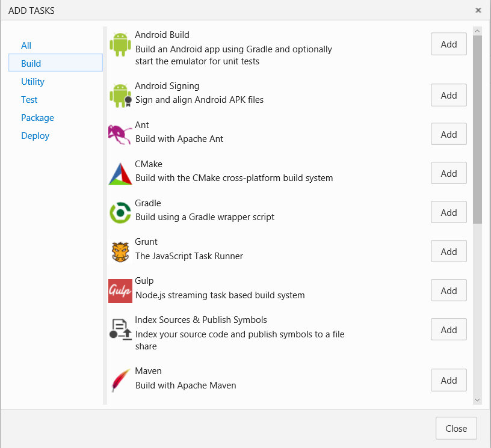Click the scroll down arrow of task list

click(x=477, y=400)
